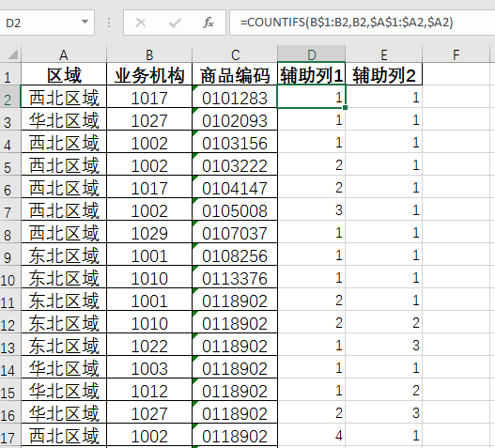Click cell with product code 0102093
Viewport: 495px width, 448px height.
pos(235,119)
